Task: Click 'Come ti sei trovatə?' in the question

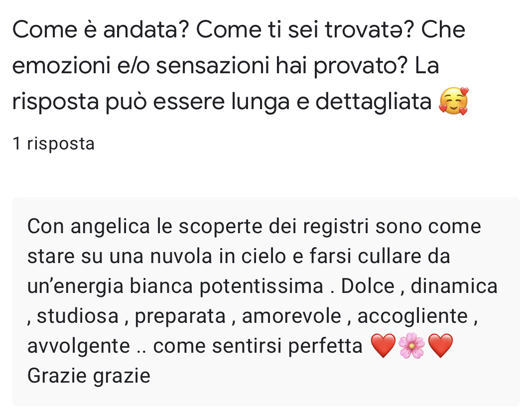Action: point(305,29)
